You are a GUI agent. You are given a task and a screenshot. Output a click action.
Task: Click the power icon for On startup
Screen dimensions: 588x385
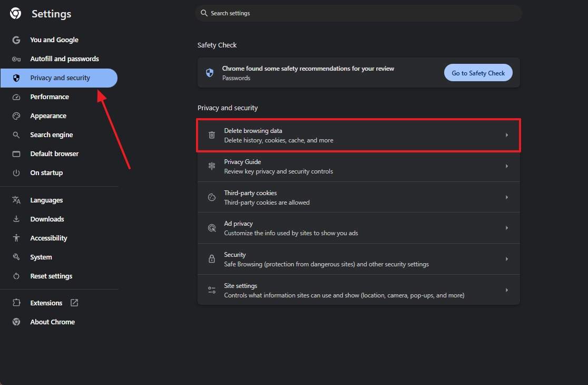click(16, 172)
